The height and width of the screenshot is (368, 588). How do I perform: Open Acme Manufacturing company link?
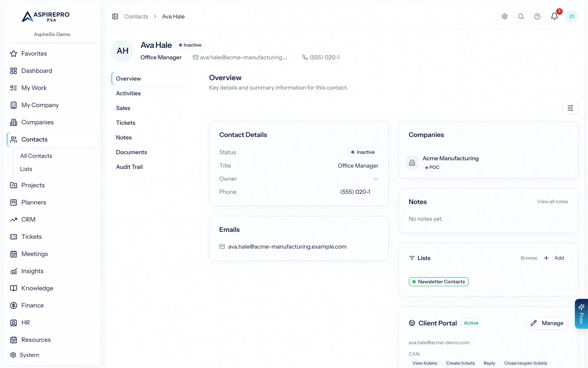point(451,158)
